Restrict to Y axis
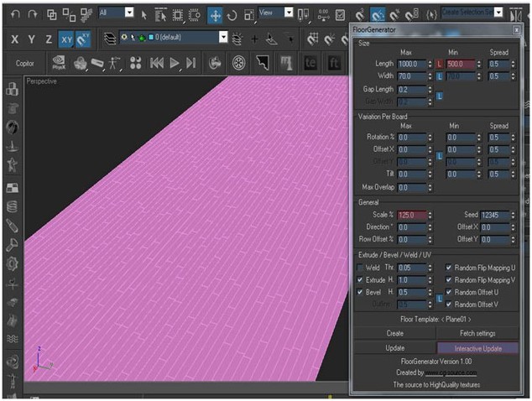Viewport: 532px width, 401px height. coord(32,39)
